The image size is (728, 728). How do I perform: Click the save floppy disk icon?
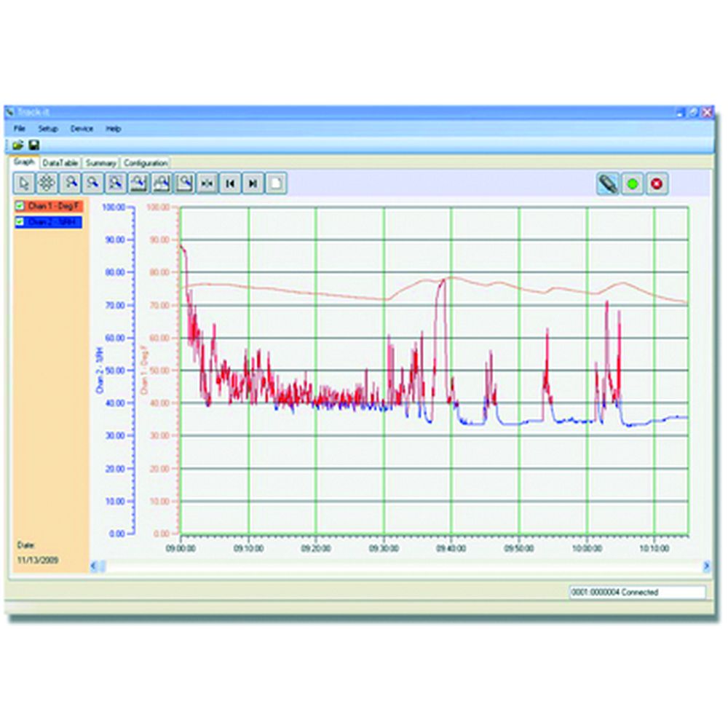(x=33, y=146)
